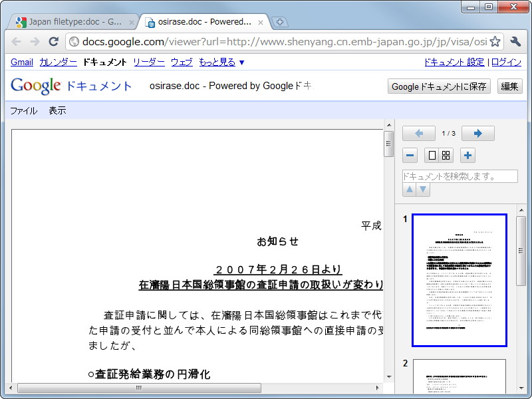Reload the current page
The image size is (532, 399).
(53, 41)
